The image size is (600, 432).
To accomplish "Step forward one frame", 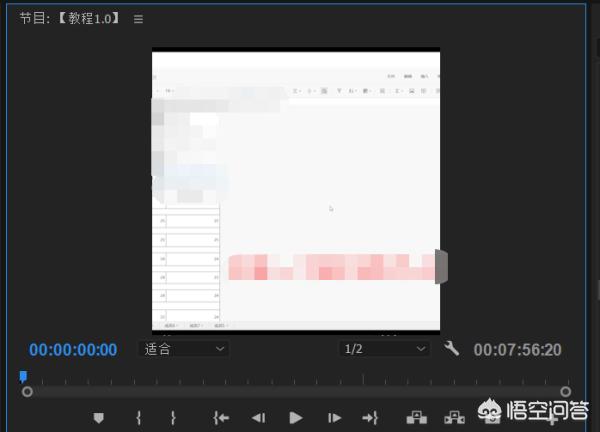I will coord(334,417).
